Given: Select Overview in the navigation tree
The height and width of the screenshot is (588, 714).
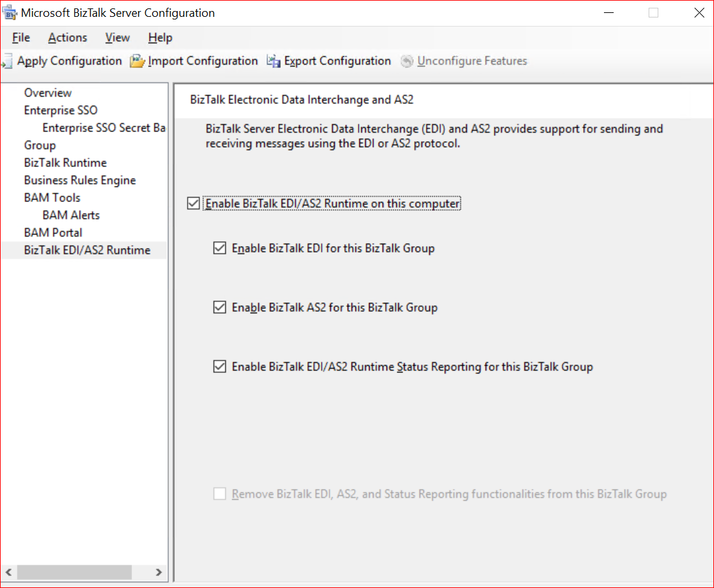Looking at the screenshot, I should coord(48,93).
